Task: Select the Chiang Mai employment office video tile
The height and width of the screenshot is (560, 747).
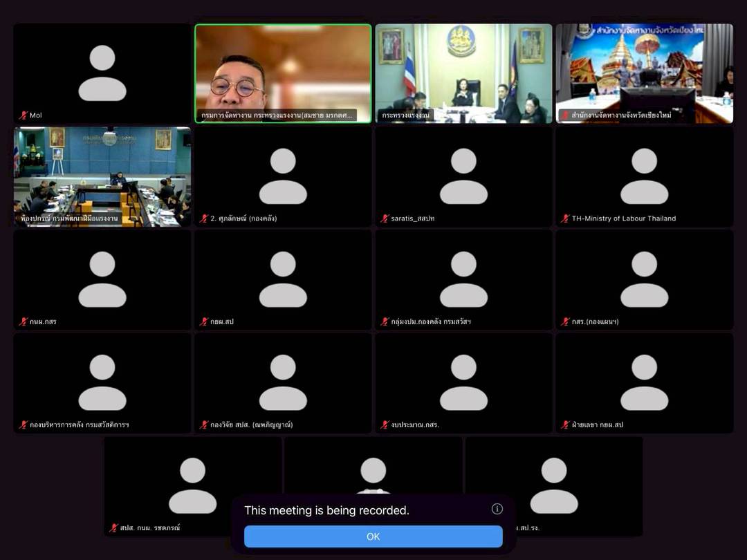Action: 644,73
